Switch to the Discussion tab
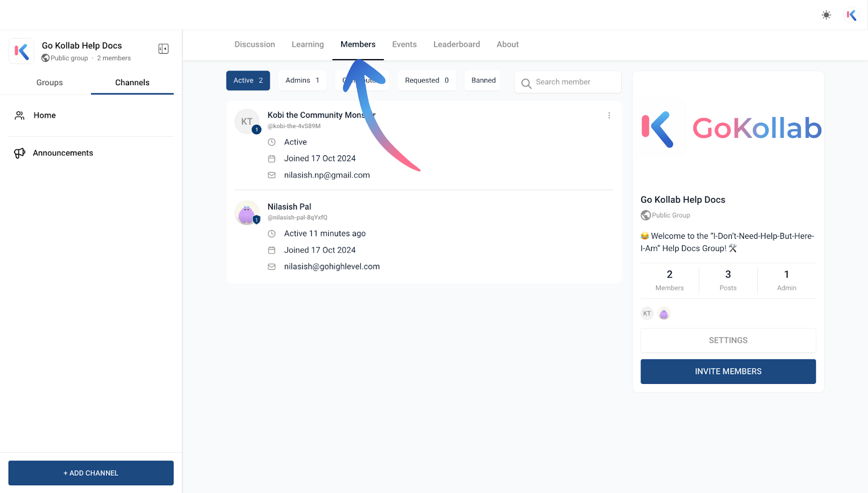868x493 pixels. [x=255, y=45]
